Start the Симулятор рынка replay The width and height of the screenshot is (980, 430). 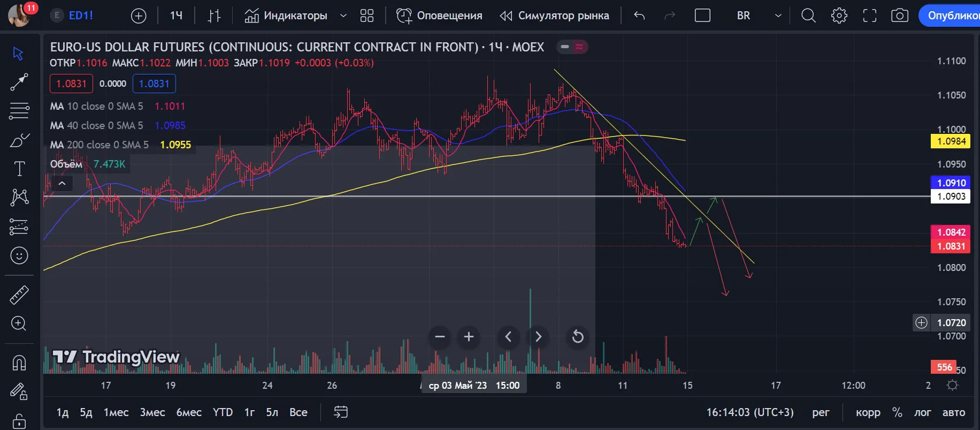click(554, 16)
